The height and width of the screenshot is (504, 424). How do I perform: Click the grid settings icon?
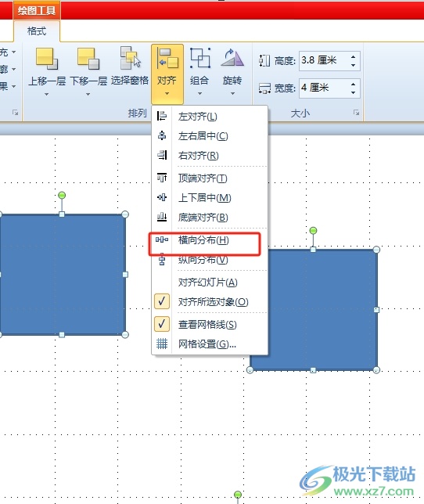tap(162, 344)
